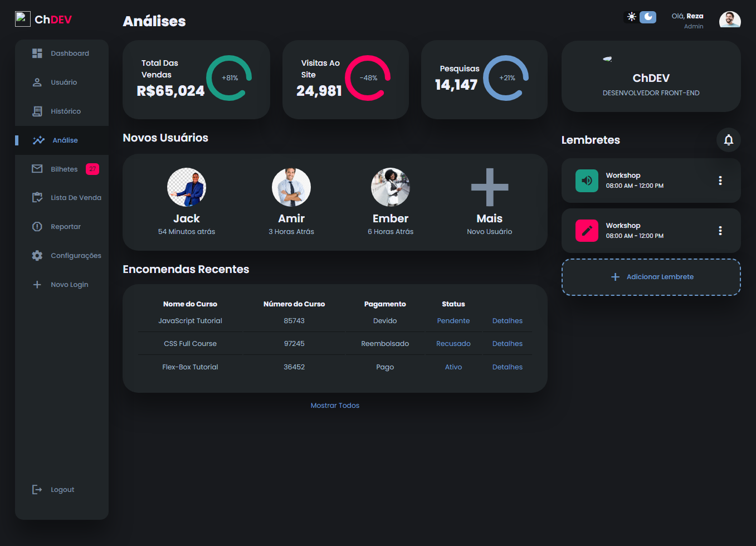Click the Mostrar Todos link
Screen dimensions: 756x546
coord(335,406)
